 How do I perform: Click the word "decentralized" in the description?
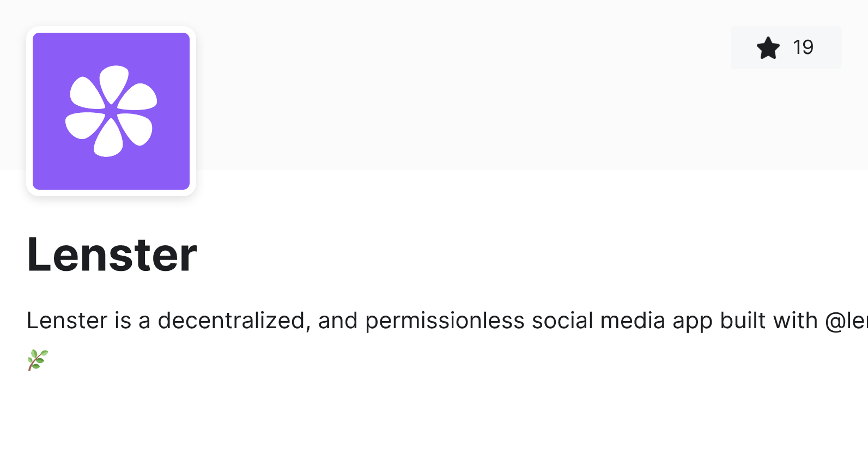[x=231, y=321]
